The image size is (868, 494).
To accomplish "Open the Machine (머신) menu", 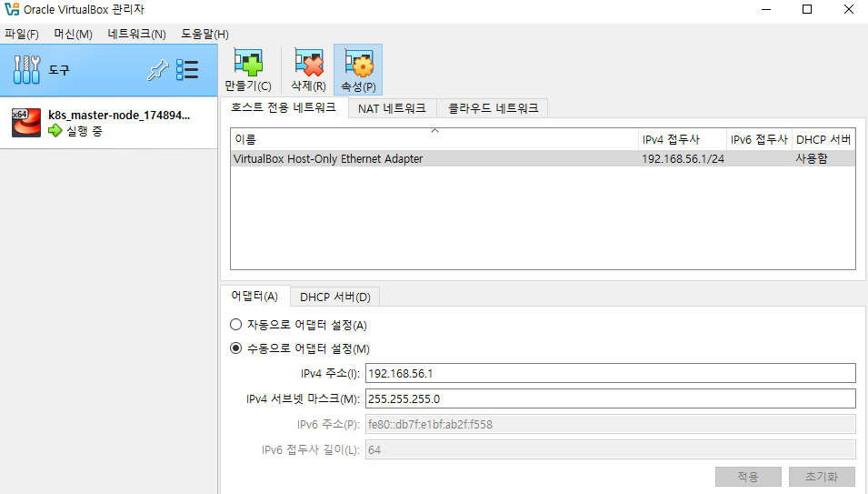I will [73, 35].
